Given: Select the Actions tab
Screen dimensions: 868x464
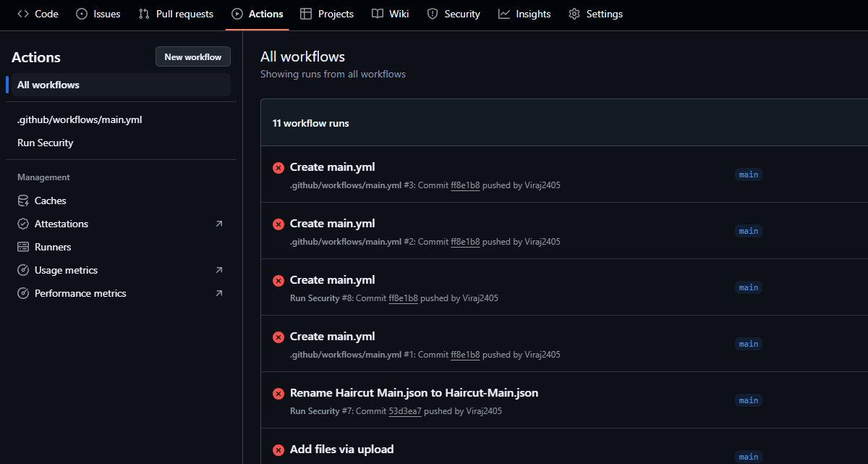Looking at the screenshot, I should (258, 14).
